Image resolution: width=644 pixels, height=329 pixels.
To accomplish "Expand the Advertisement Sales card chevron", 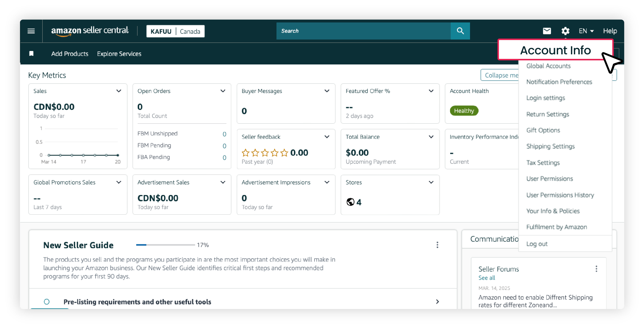I will click(223, 182).
